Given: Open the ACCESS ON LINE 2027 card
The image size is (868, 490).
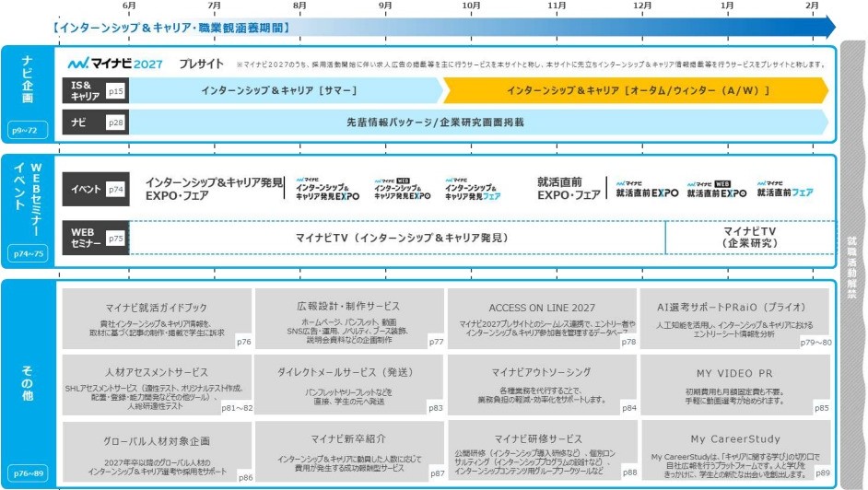Looking at the screenshot, I should 542,319.
